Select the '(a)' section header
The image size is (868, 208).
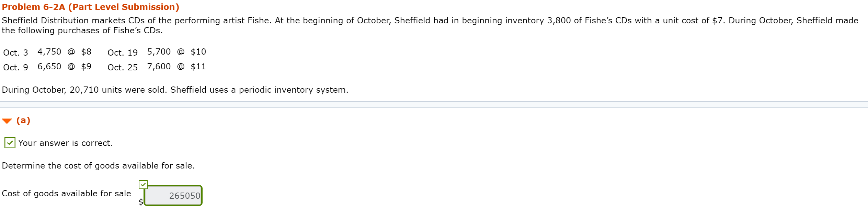click(23, 120)
